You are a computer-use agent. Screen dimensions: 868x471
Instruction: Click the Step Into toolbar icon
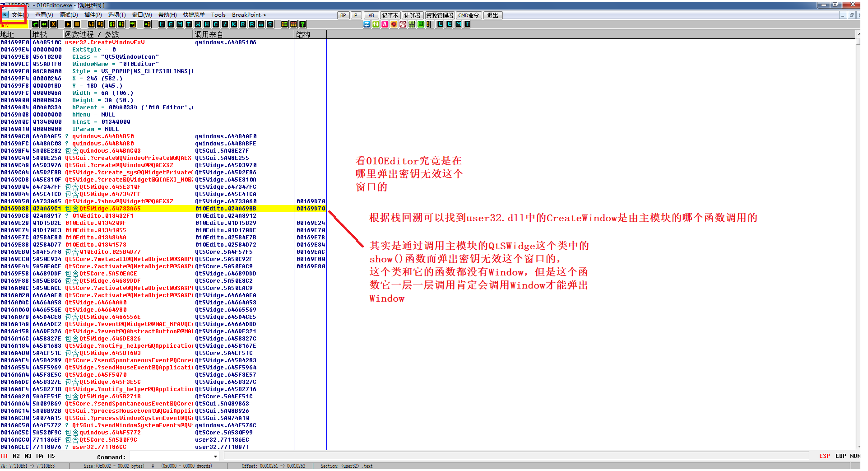pos(91,24)
